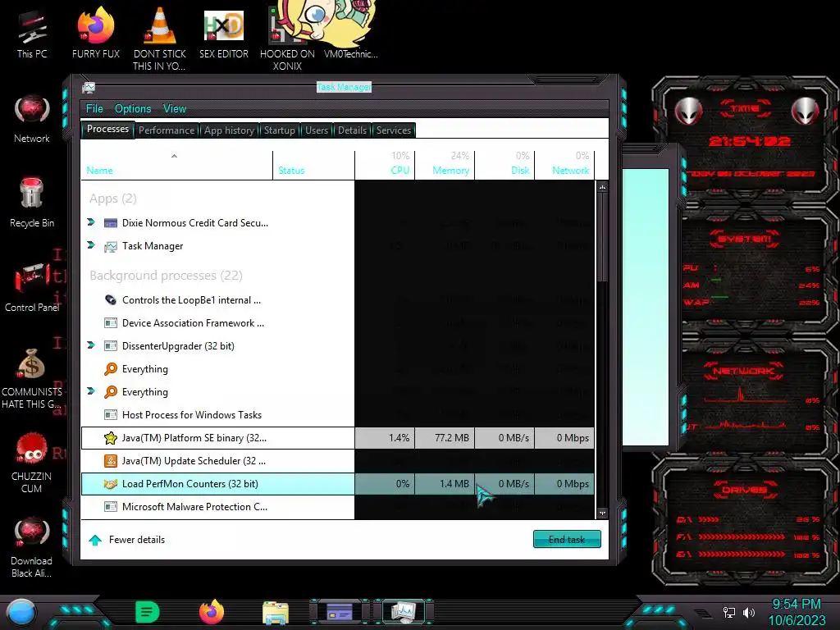Click the Apps (2) group header
The image size is (840, 630).
click(113, 199)
